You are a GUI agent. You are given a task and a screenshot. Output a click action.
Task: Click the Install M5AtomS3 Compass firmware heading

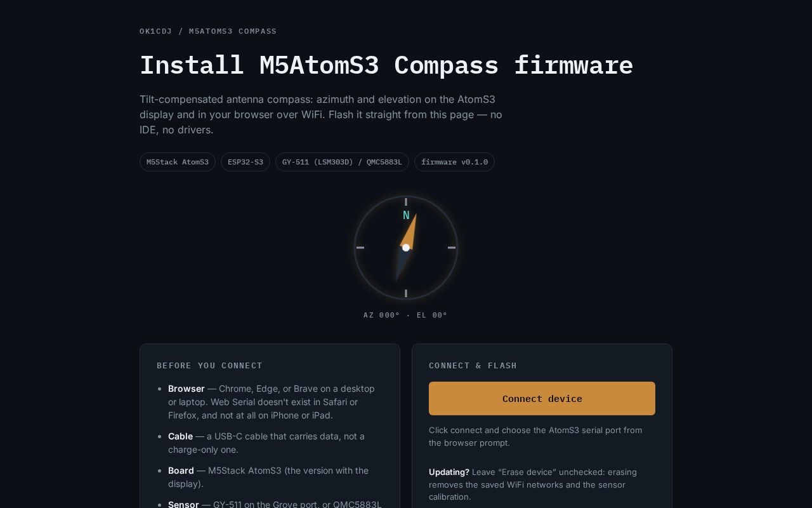[386, 65]
